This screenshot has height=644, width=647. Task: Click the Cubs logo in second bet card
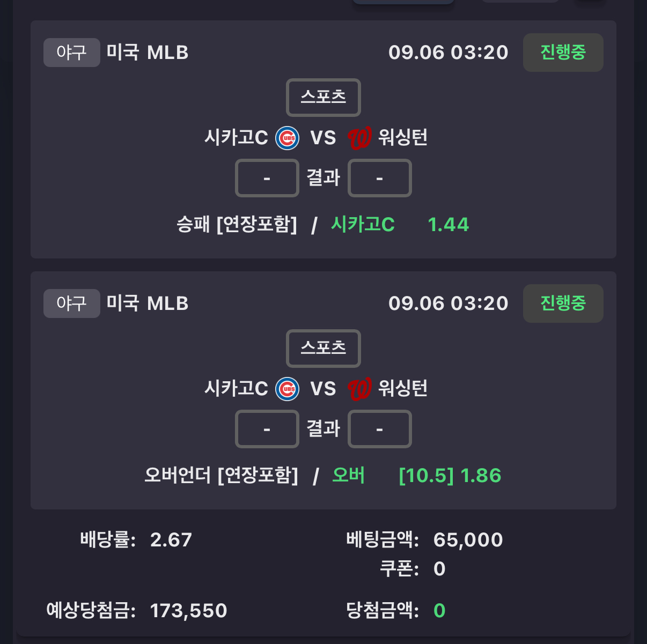(x=288, y=389)
